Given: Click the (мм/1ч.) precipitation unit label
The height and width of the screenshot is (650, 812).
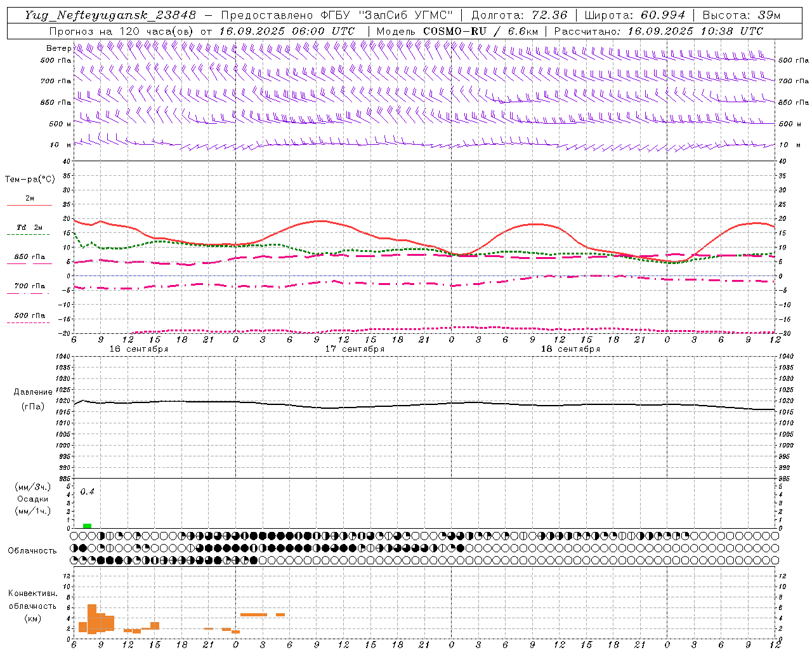Looking at the screenshot, I should (33, 511).
